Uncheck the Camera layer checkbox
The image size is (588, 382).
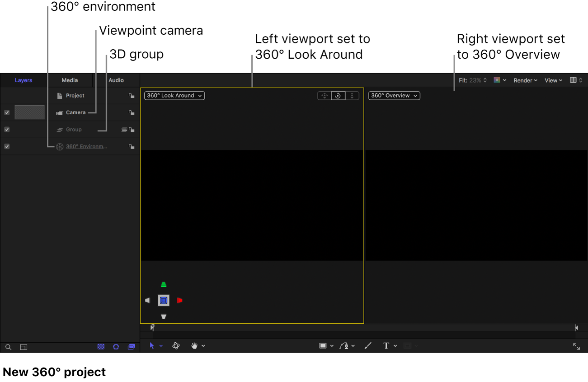[7, 112]
